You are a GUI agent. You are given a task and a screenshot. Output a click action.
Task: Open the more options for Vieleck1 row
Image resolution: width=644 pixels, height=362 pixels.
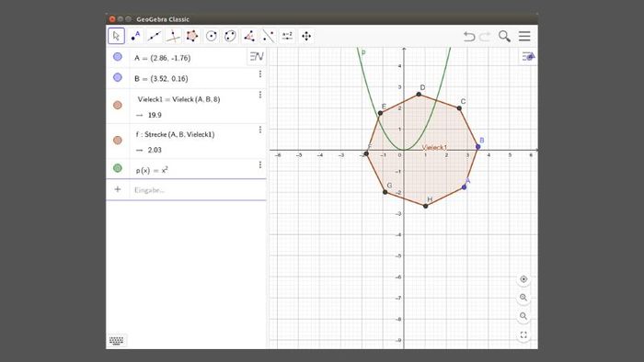(260, 95)
